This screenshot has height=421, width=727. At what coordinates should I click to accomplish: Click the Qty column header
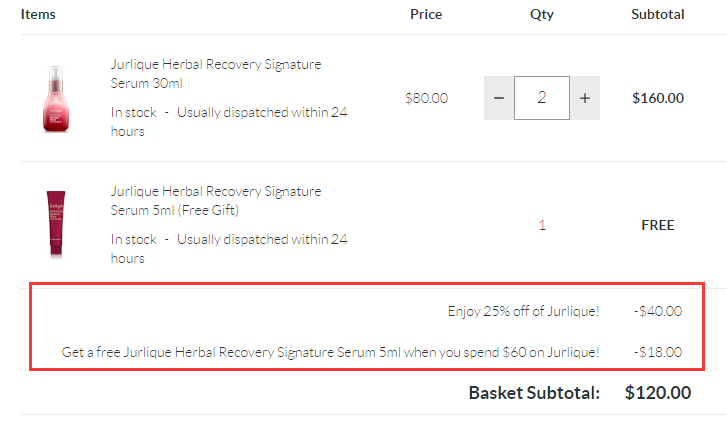click(542, 15)
